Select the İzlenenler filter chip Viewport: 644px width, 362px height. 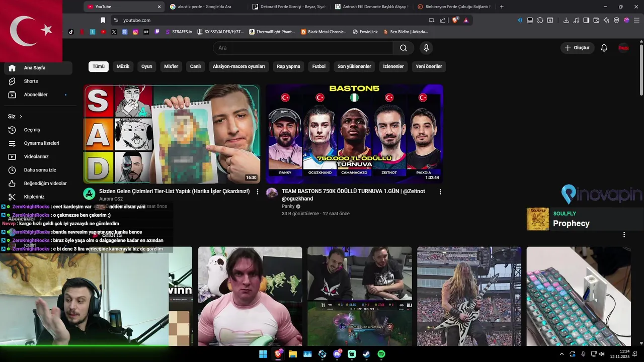tap(393, 66)
